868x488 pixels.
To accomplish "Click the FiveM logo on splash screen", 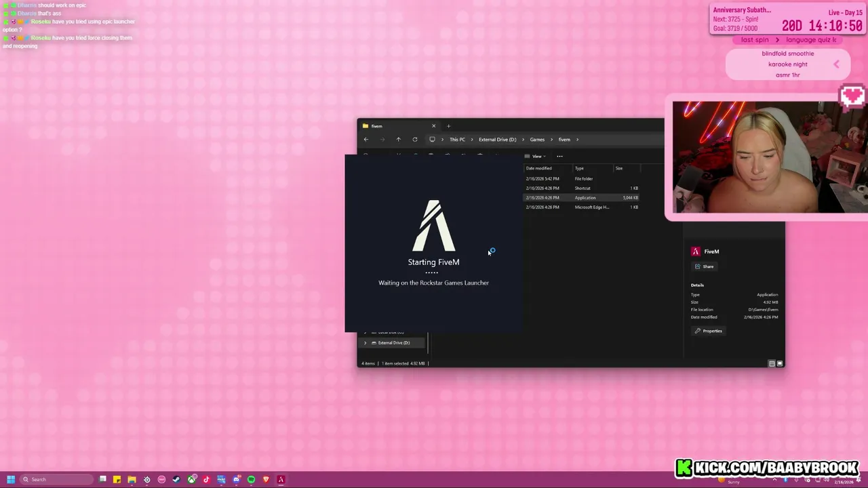I will [434, 225].
